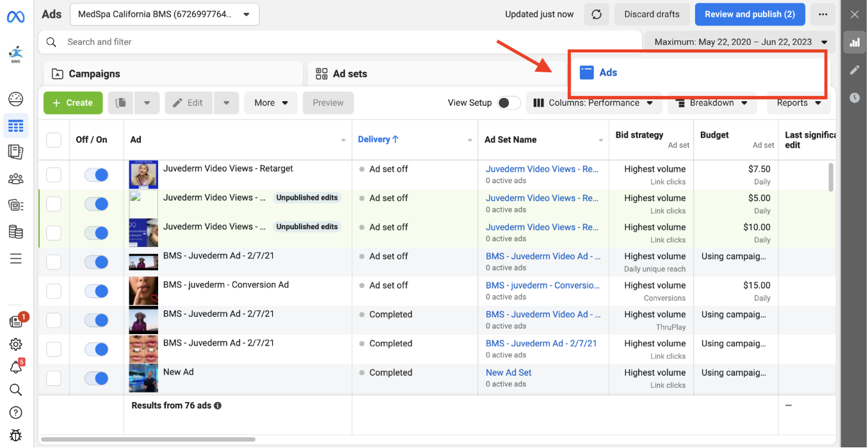This screenshot has height=448, width=868.
Task: Click into the Search and filter field
Action: [340, 42]
